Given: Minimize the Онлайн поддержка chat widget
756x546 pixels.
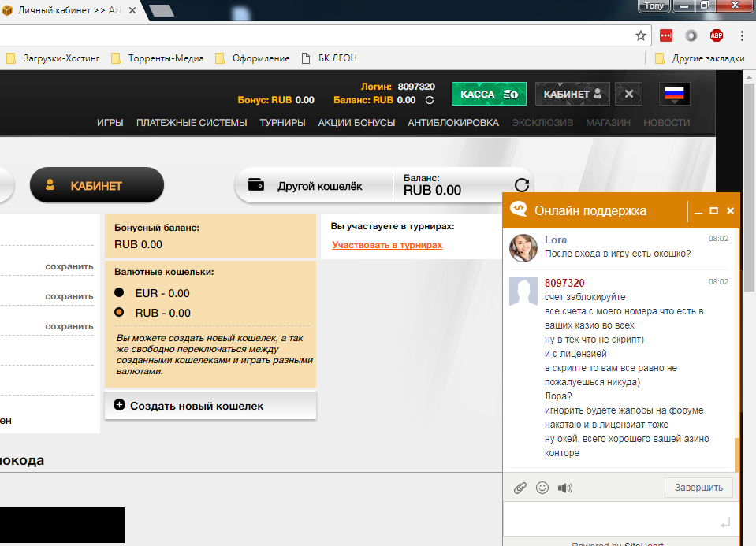Looking at the screenshot, I should click(698, 212).
